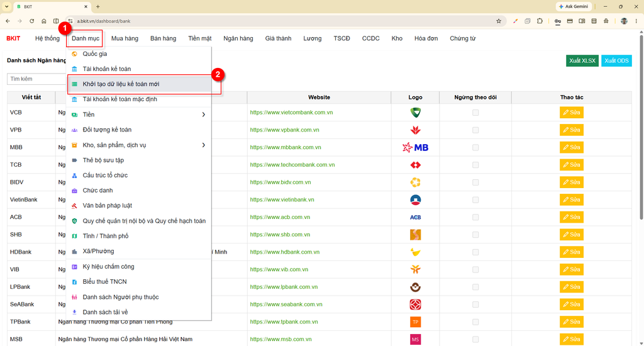The height and width of the screenshot is (346, 644).
Task: Open the Ngân hàng menu
Action: (238, 38)
